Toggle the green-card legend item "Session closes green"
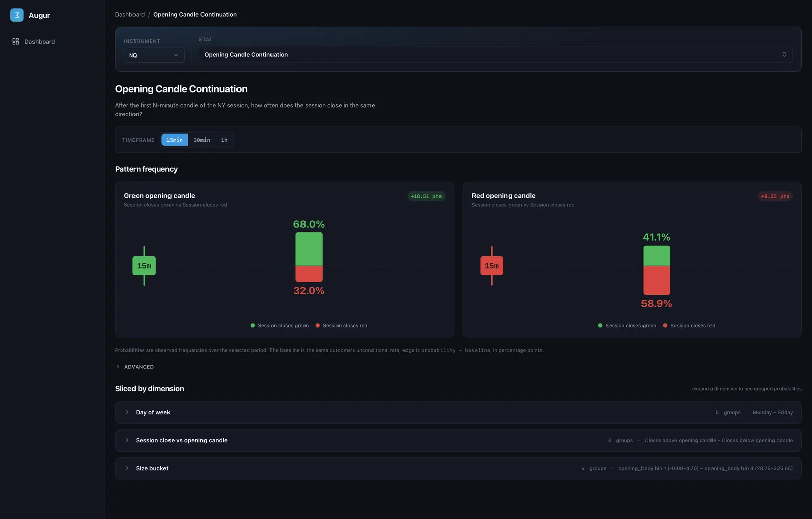This screenshot has height=519, width=812. 280,326
